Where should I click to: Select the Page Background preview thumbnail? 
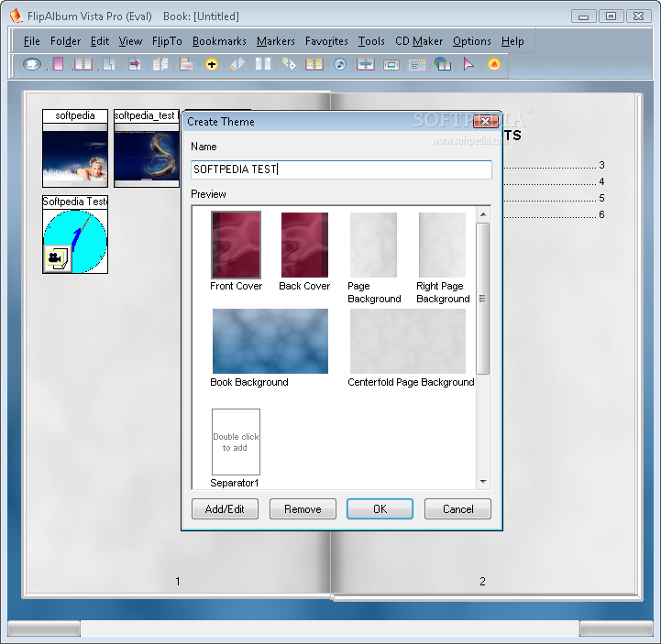[373, 245]
